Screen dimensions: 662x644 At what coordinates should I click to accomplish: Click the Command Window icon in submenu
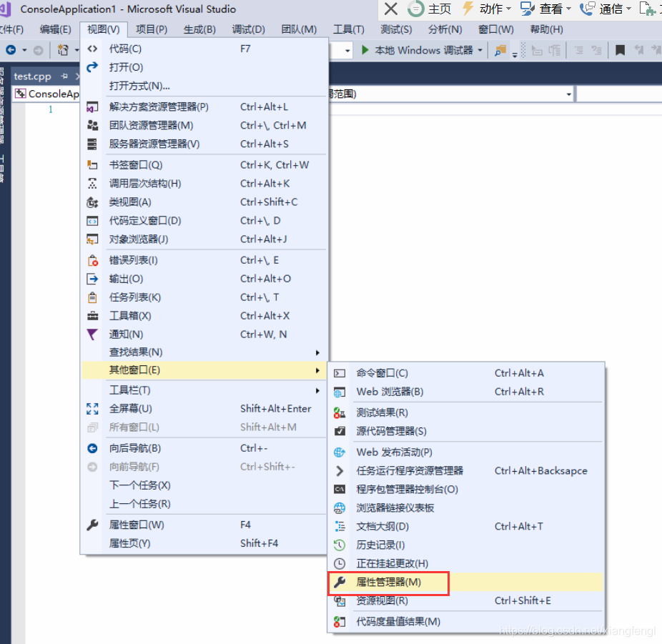[x=340, y=374]
